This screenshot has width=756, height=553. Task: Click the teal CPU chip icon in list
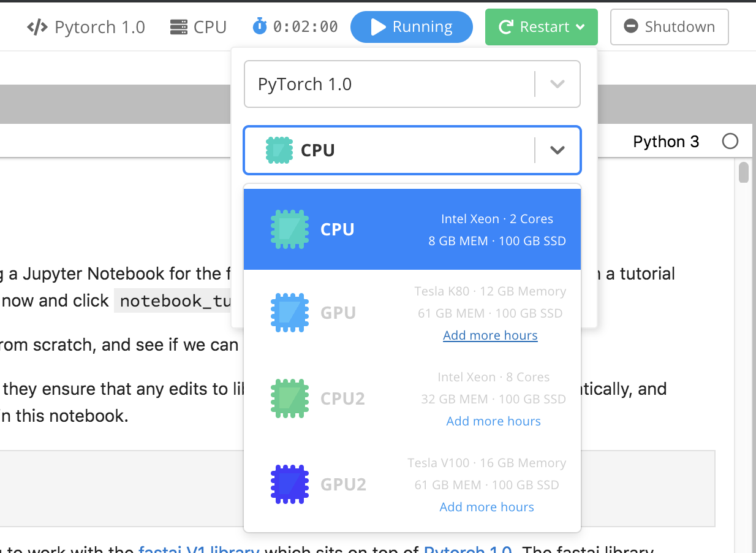(x=290, y=229)
